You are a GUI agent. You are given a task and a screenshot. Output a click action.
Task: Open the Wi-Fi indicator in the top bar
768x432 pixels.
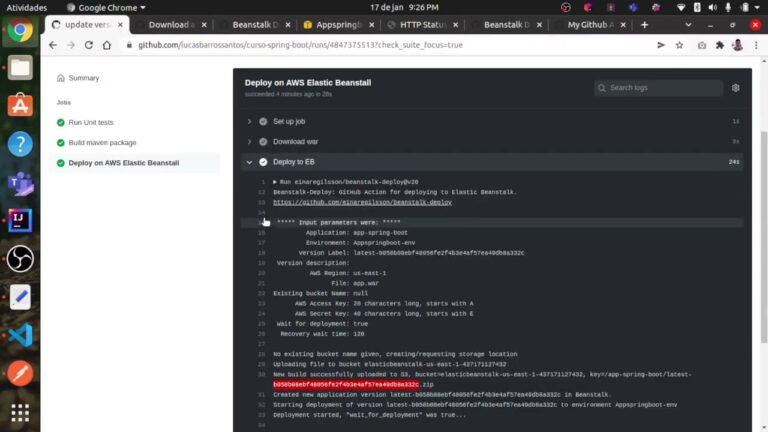681,7
